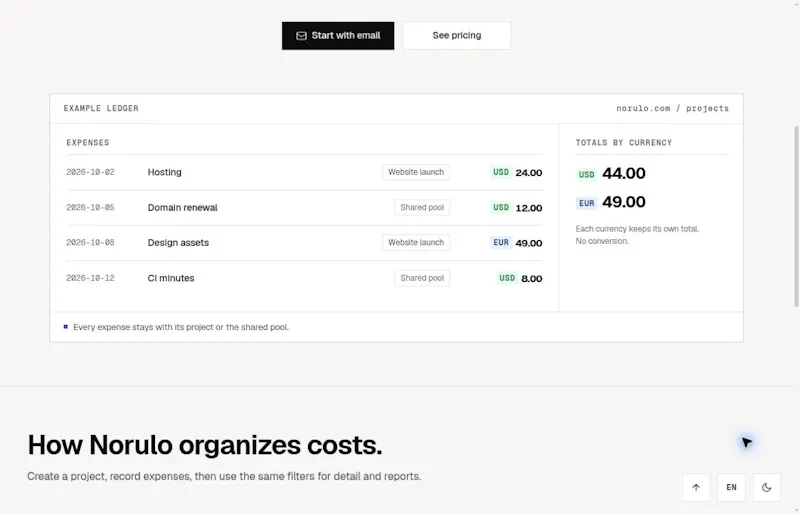Click the date 2026-10-08
Image resolution: width=800 pixels, height=514 pixels.
coord(90,242)
